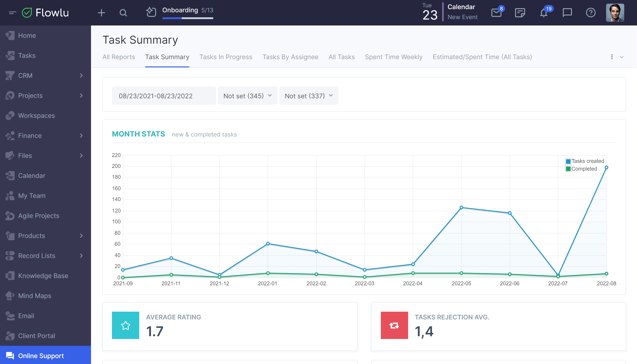Click the notifications bell icon
This screenshot has height=364, width=637.
pos(543,13)
